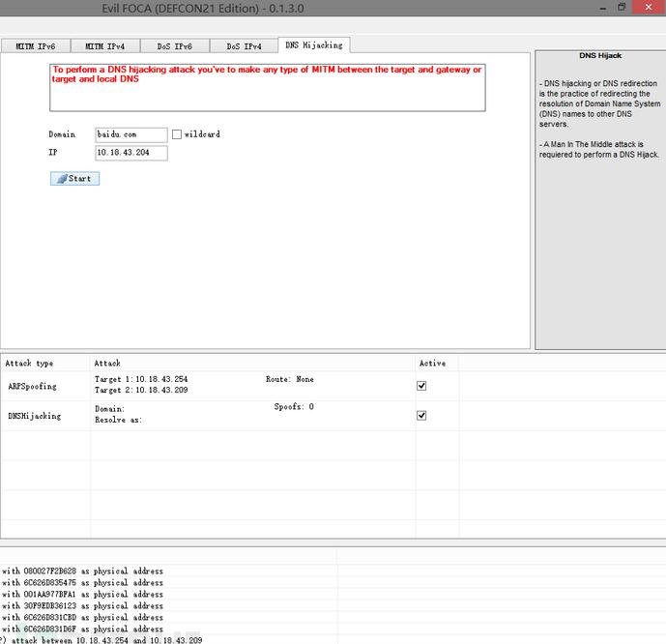666x644 pixels.
Task: Click the Domain field containing baidu.com
Action: (x=130, y=134)
